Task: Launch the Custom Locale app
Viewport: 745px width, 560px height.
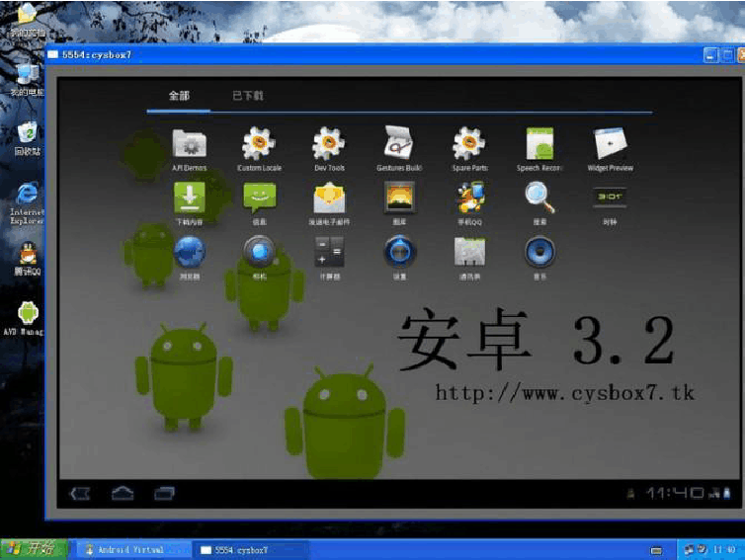Action: point(259,149)
